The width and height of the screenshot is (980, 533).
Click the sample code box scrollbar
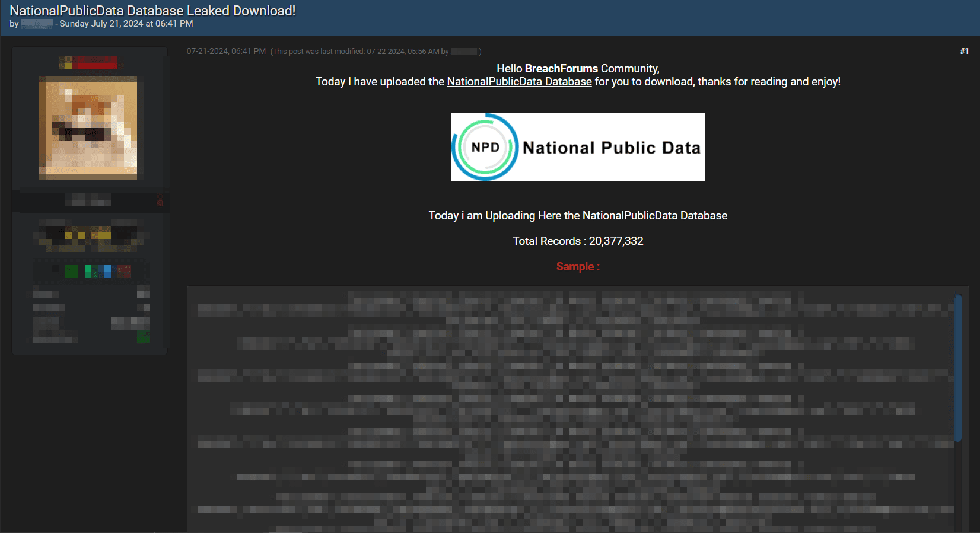(958, 368)
